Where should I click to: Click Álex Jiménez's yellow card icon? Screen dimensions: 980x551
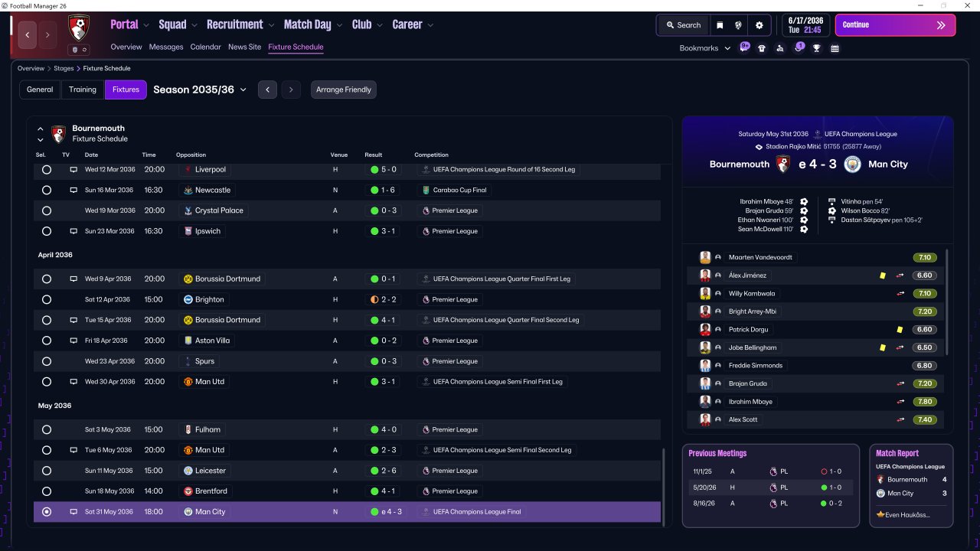882,275
